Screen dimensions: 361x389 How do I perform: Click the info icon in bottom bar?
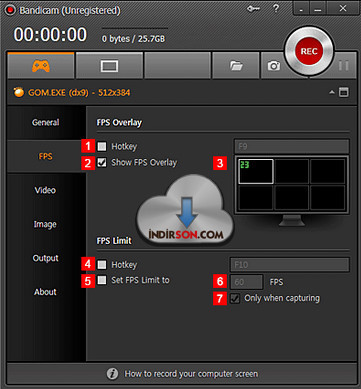pyautogui.click(x=112, y=374)
